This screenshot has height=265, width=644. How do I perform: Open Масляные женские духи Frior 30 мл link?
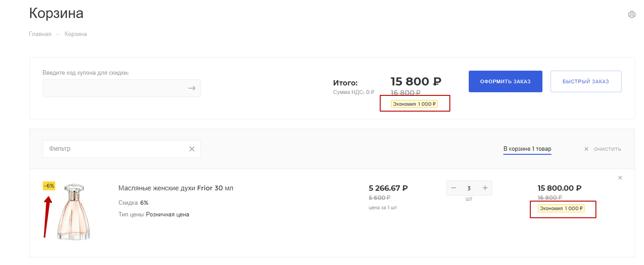[176, 188]
